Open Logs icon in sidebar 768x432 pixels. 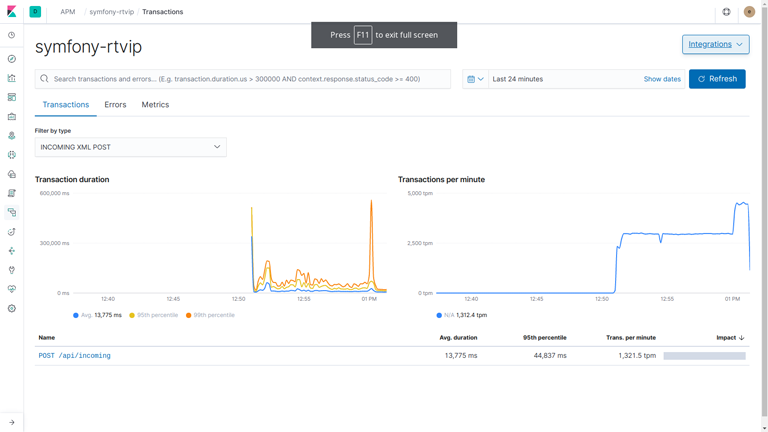[x=12, y=193]
